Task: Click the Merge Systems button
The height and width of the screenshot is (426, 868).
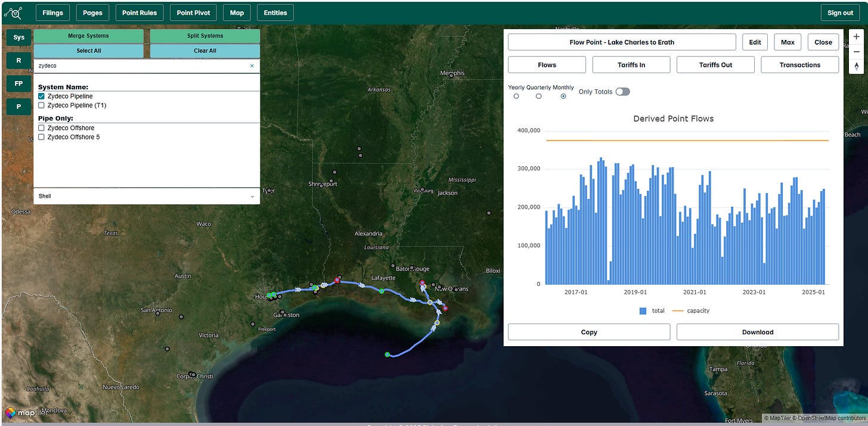Action: click(89, 36)
